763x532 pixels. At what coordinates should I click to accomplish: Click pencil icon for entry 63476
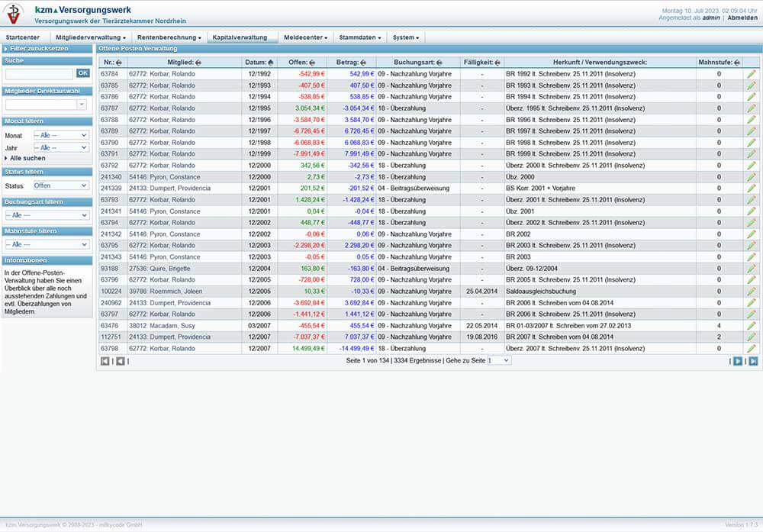coord(752,326)
